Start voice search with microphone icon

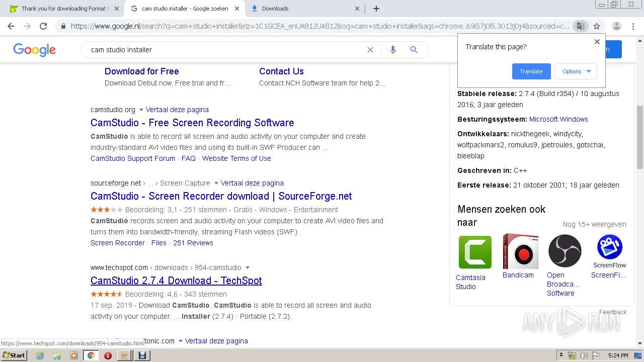pyautogui.click(x=393, y=50)
